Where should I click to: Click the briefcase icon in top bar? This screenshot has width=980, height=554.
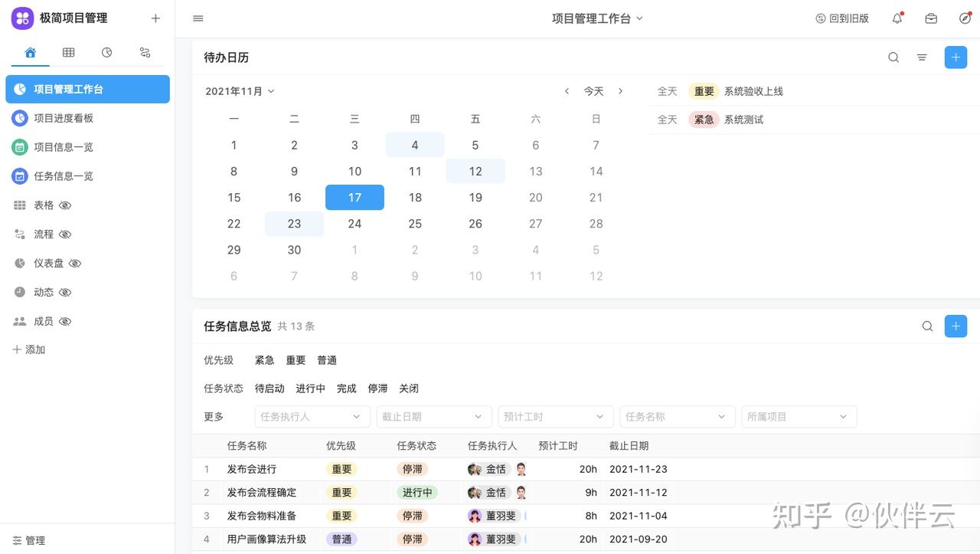[x=931, y=18]
